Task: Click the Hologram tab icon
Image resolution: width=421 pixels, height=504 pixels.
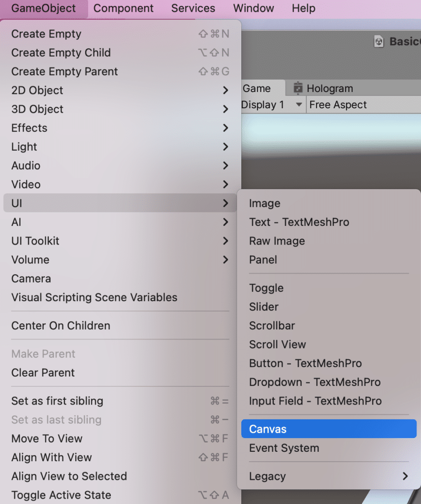Action: point(298,88)
